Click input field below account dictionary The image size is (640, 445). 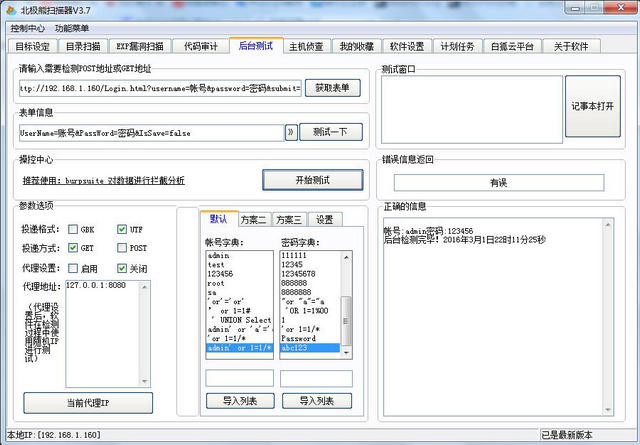pyautogui.click(x=240, y=378)
